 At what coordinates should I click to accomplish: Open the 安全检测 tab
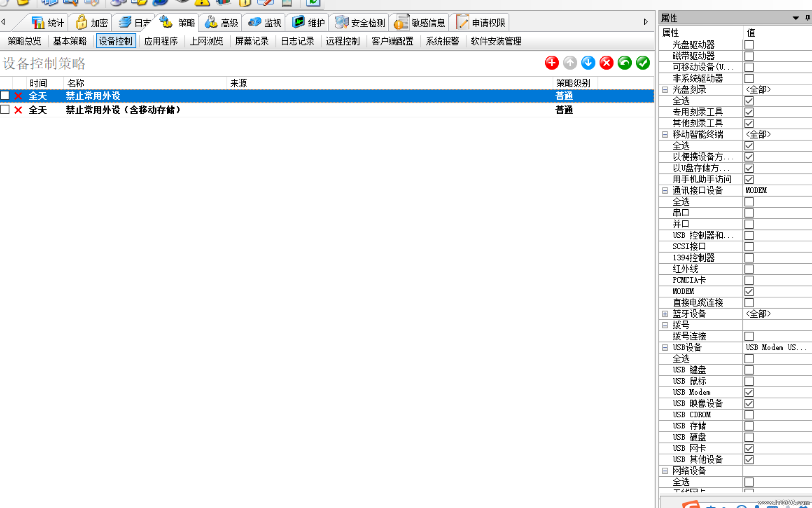(x=360, y=23)
